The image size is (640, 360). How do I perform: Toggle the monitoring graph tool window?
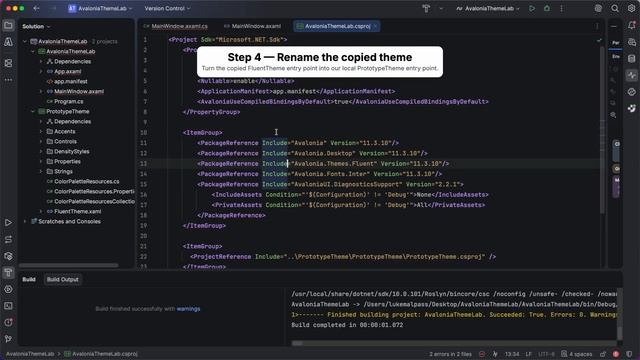(632, 75)
